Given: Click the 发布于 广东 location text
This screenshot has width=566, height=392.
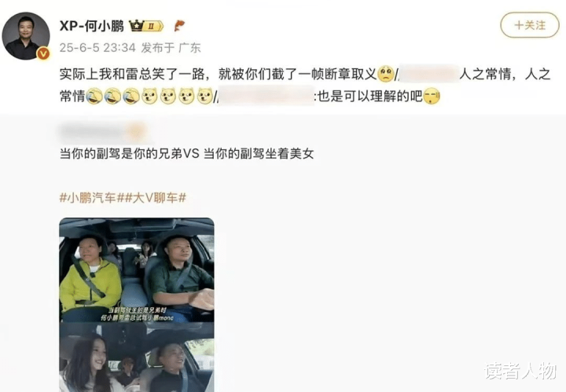Looking at the screenshot, I should click(171, 48).
